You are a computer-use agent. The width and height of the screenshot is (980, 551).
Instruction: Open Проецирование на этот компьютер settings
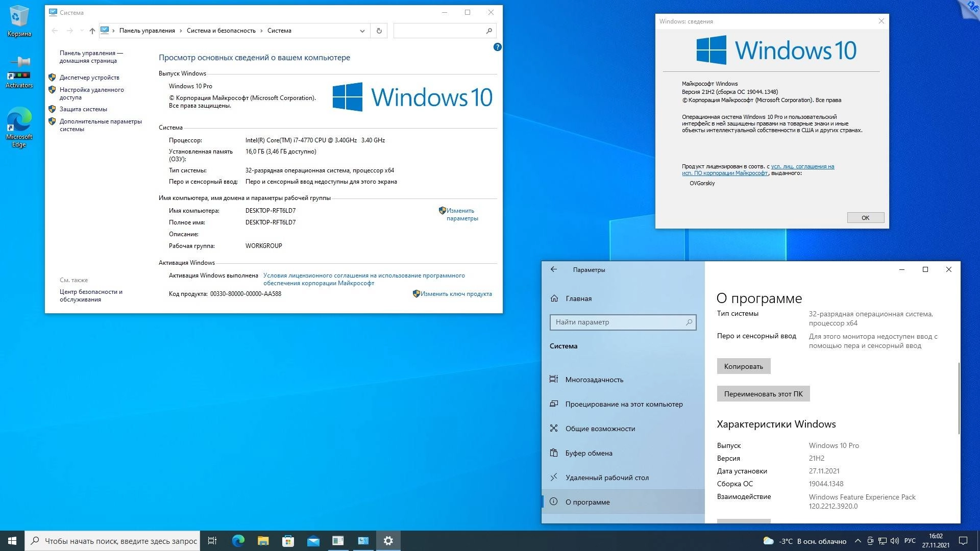coord(624,404)
